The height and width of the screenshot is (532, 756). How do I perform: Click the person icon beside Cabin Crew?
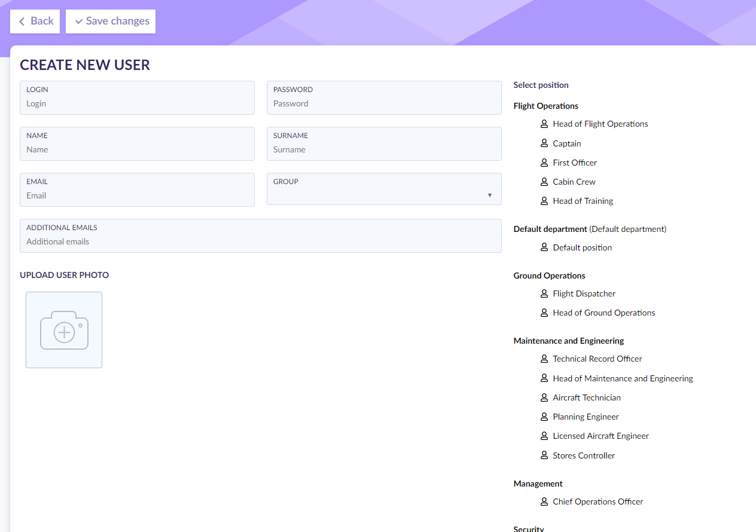(544, 182)
